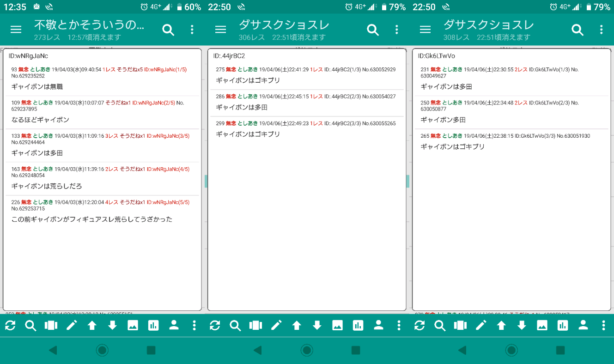This screenshot has width=614, height=364.
Task: Select post 231 text ギャイボンは多田
Action: point(446,86)
